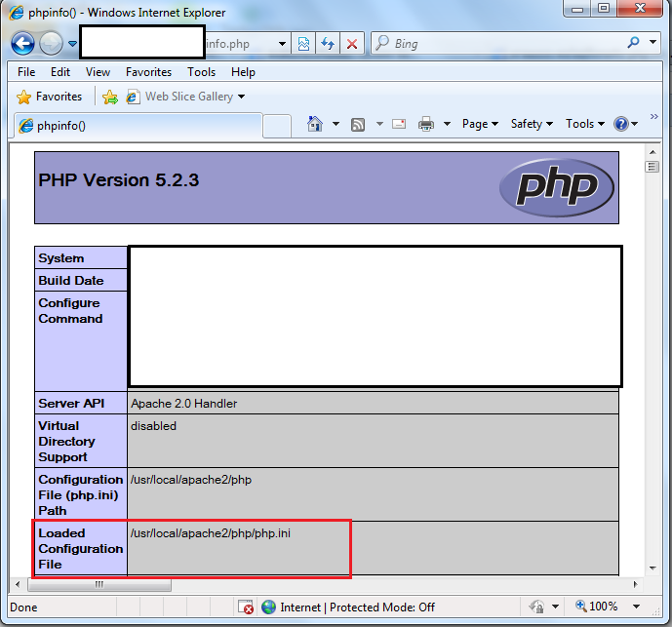This screenshot has width=672, height=627.
Task: Click Internet zone globe icon
Action: coord(269,607)
